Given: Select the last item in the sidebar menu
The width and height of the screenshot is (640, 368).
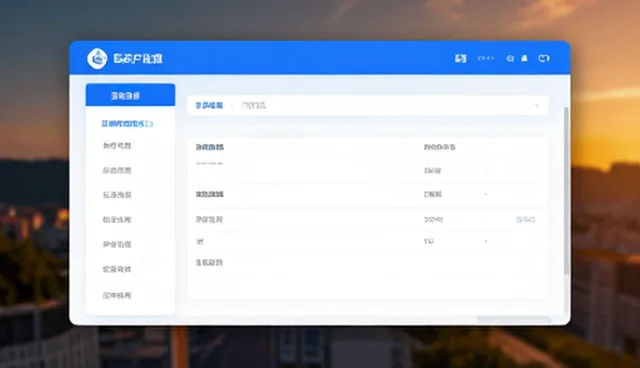Looking at the screenshot, I should (x=117, y=295).
